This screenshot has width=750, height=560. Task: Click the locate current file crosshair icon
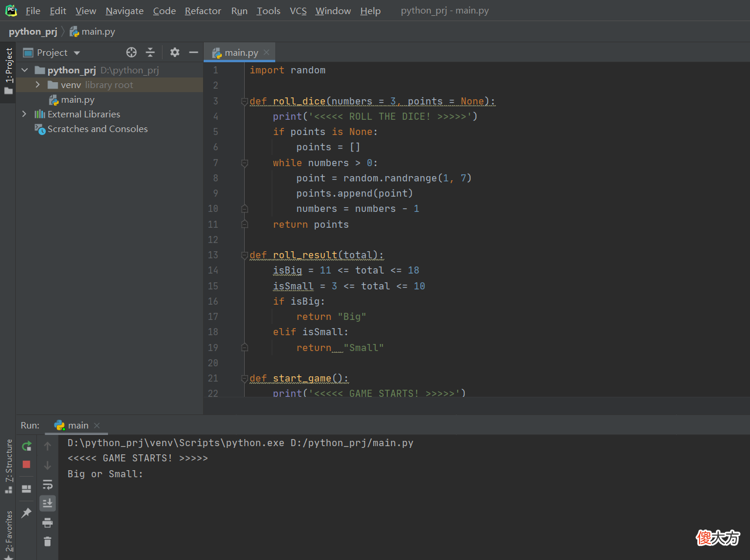[x=131, y=52]
